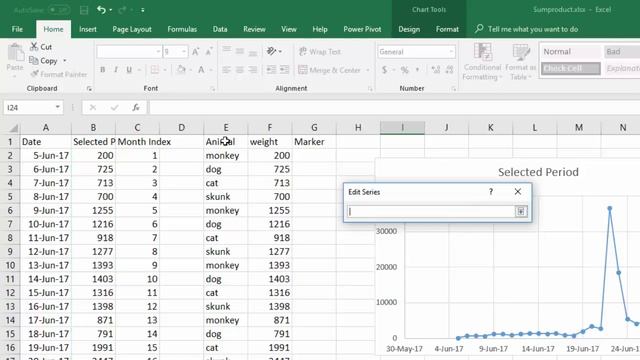Click the Middle Align icon

pos(240,51)
